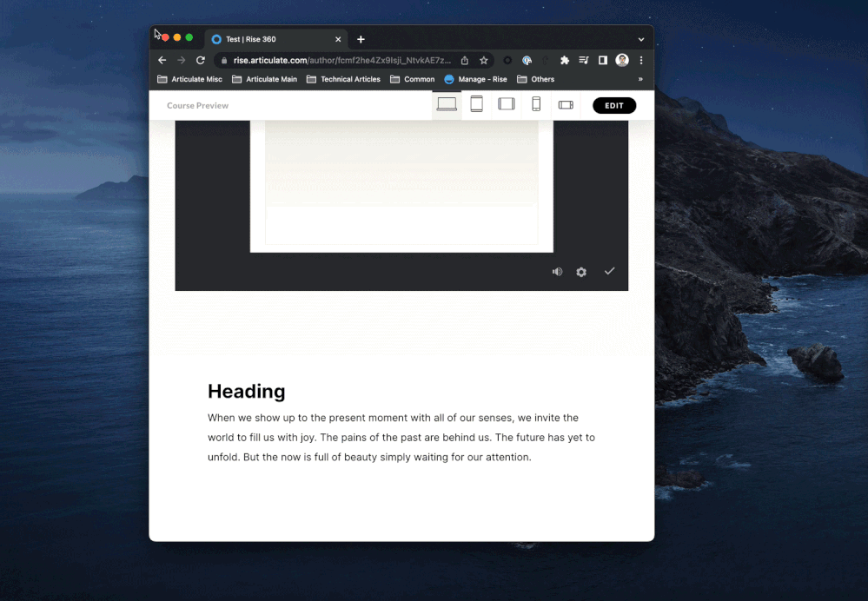
Task: Open the Extensions puzzle icon
Action: [x=565, y=60]
